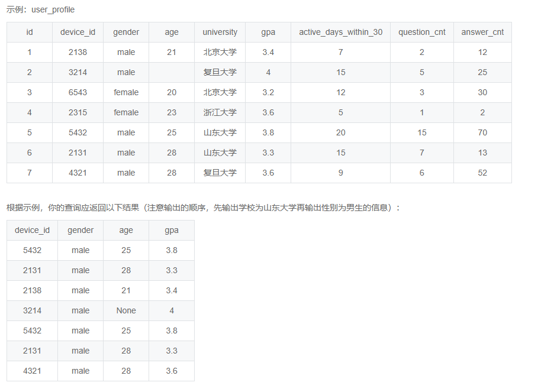Click '北京大学' in the device 6543 row
This screenshot has width=541, height=392.
pos(220,92)
